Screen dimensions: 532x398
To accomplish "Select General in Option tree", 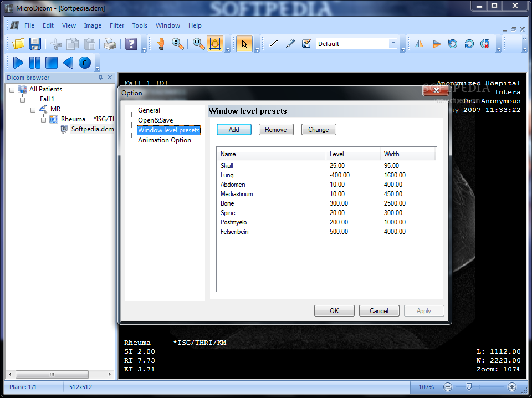I will pyautogui.click(x=149, y=110).
